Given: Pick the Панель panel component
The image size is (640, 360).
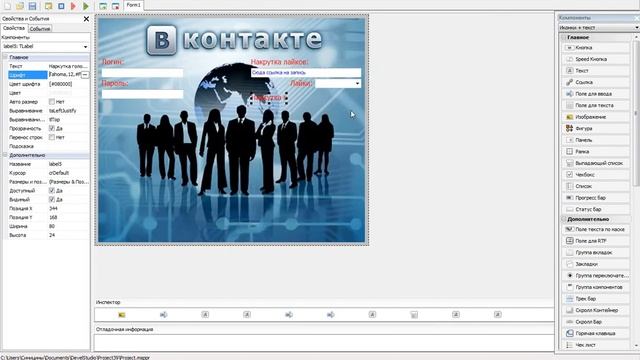Looking at the screenshot, I should pos(596,140).
